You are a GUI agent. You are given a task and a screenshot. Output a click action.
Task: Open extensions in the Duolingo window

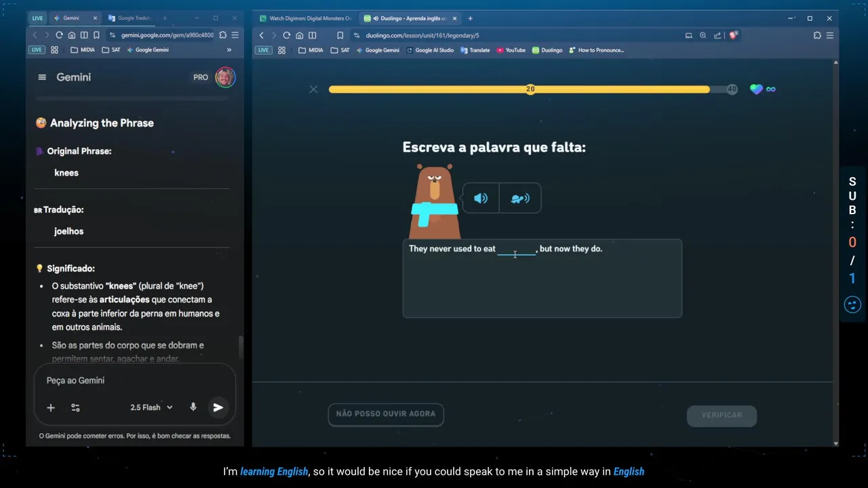tap(817, 35)
